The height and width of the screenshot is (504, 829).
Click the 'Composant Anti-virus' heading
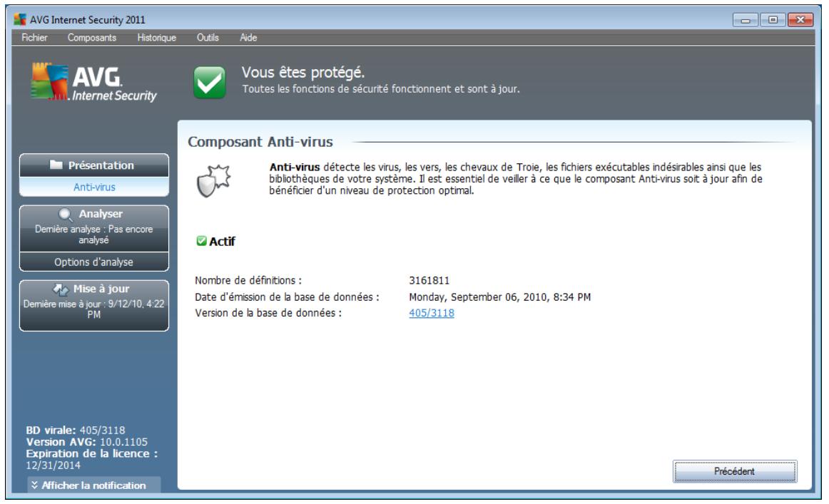pos(260,142)
